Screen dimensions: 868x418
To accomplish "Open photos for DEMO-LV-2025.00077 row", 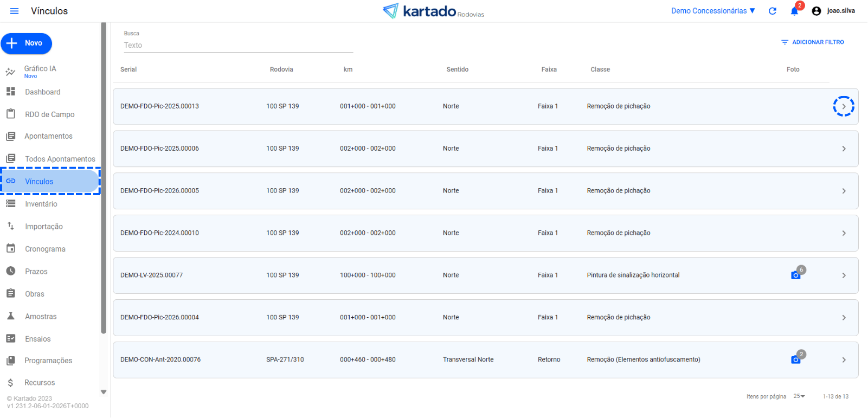I will [795, 275].
